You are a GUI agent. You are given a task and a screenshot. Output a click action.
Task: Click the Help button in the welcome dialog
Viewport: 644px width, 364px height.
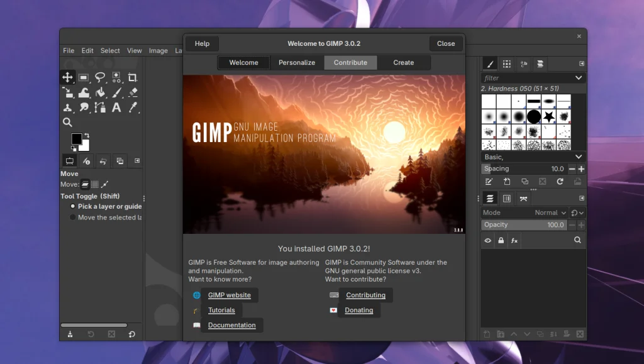(201, 43)
